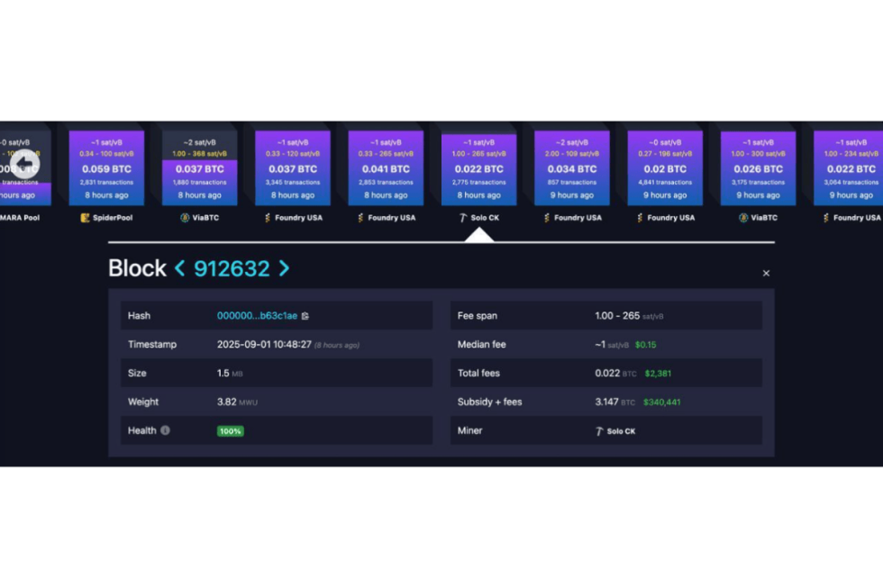The height and width of the screenshot is (588, 883).
Task: Select the 0.059 BTC block with 2,631 transactions
Action: (106, 168)
